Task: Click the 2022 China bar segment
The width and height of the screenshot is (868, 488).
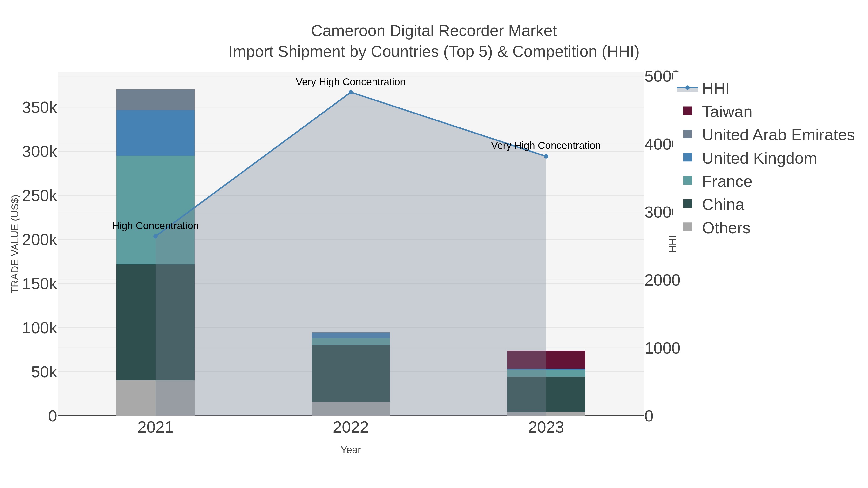Action: coord(351,374)
